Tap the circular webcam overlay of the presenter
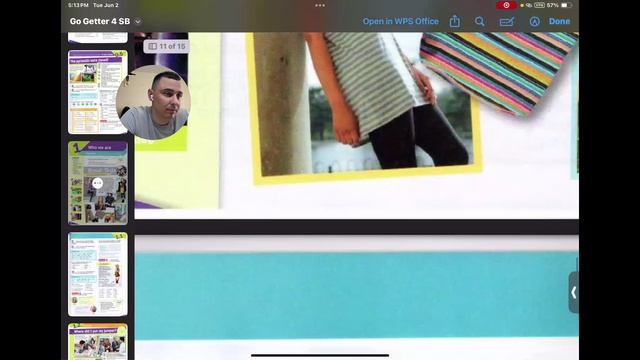This screenshot has height=360, width=640. pyautogui.click(x=153, y=102)
